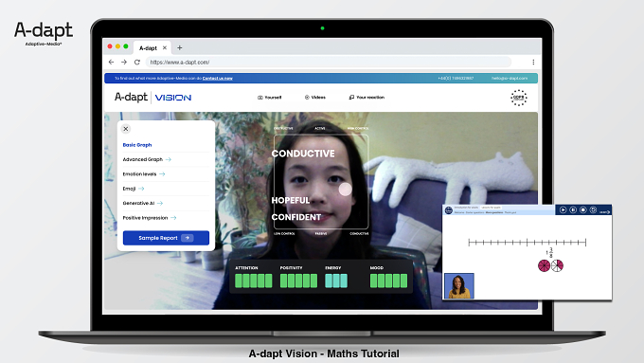Expand Emotion levels arrow

[x=162, y=173]
